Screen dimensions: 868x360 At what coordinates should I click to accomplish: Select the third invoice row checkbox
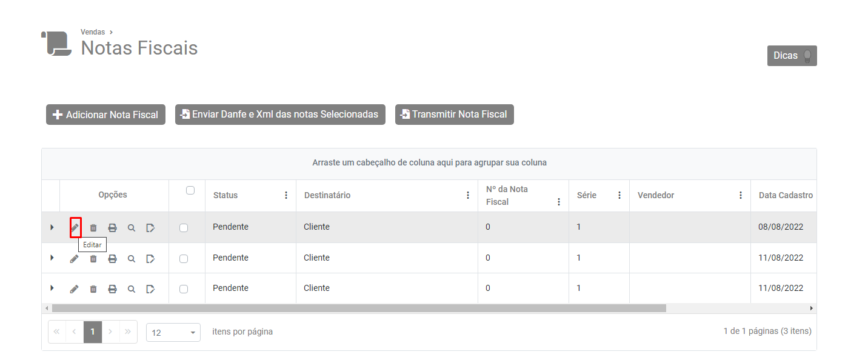pyautogui.click(x=184, y=289)
